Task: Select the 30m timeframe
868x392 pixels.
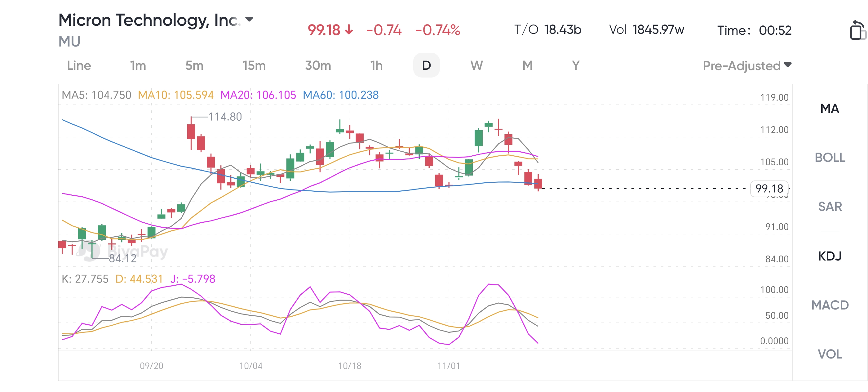Action: (x=318, y=65)
